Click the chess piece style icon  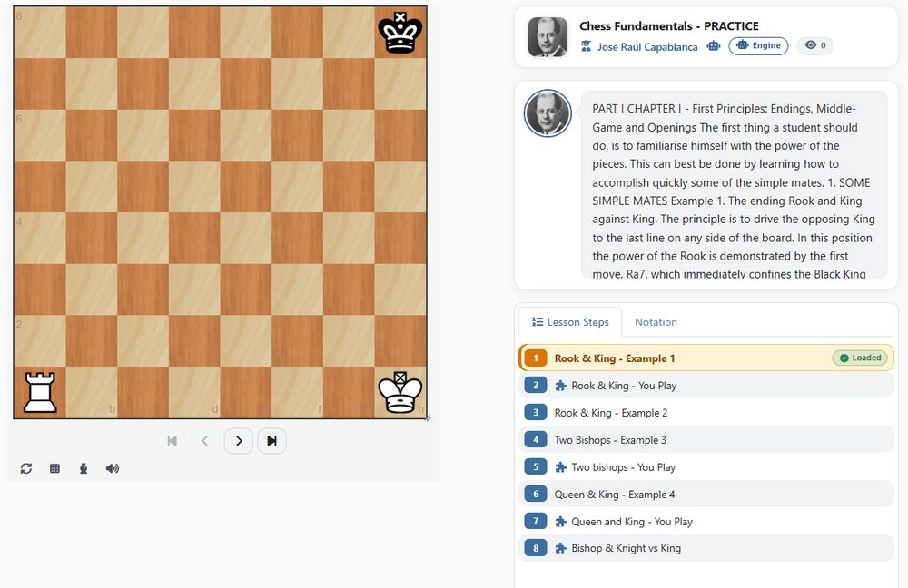coord(84,468)
